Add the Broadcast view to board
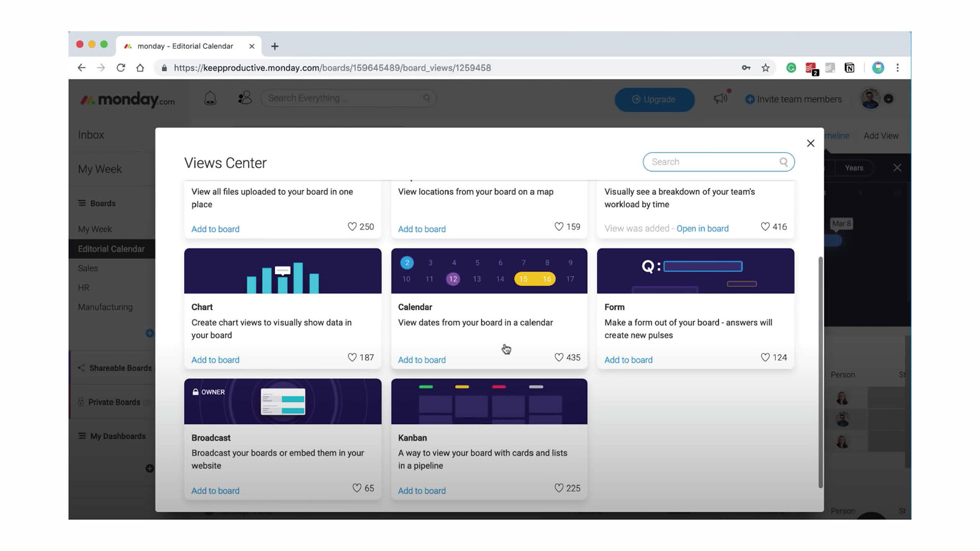Screen dimensions: 980x551 point(215,490)
